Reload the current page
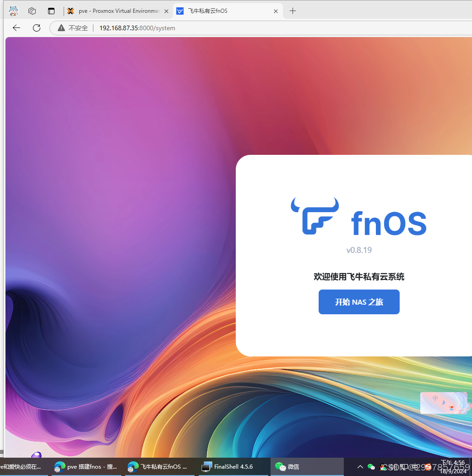Screen dimensions: 472x476 [x=37, y=28]
